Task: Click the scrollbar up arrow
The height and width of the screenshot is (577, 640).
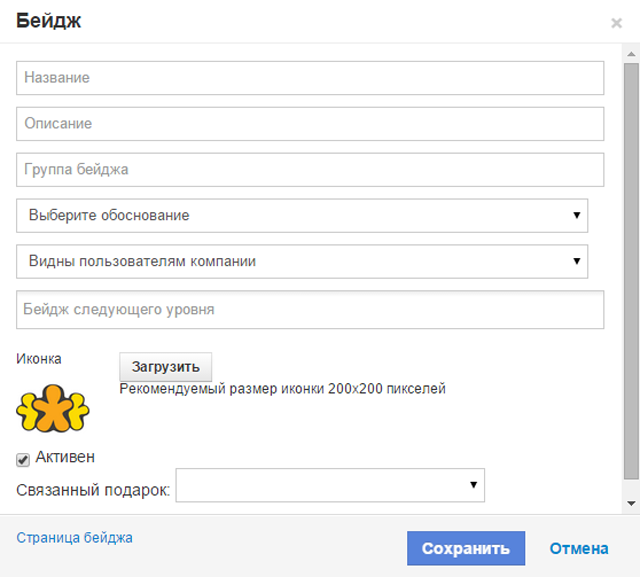Action: coord(631,54)
